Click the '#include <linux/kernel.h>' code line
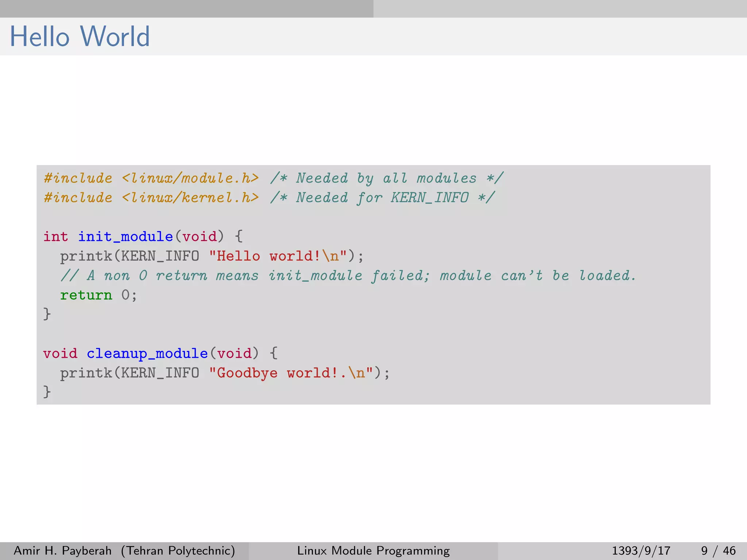Image resolution: width=747 pixels, height=560 pixels. (151, 198)
